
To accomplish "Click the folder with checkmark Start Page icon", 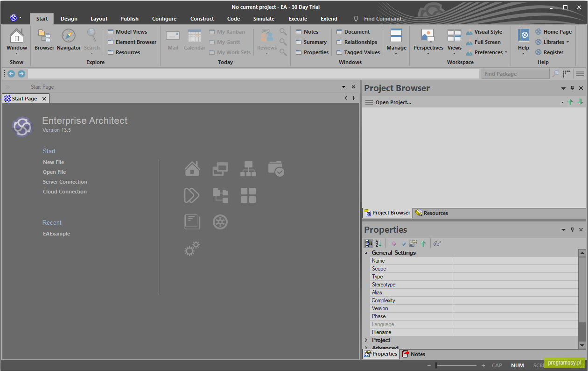I will pos(276,168).
